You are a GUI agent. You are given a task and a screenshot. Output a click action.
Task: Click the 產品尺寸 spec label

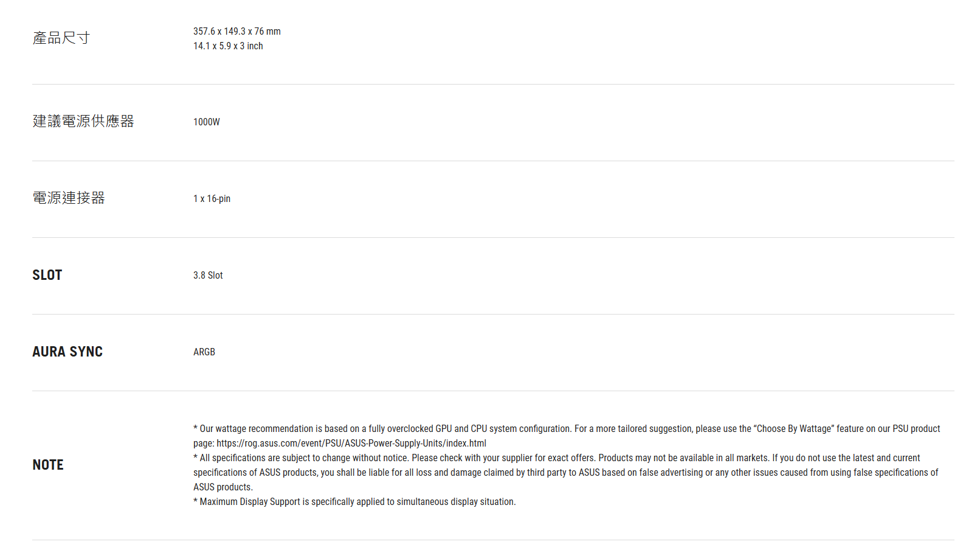(61, 38)
